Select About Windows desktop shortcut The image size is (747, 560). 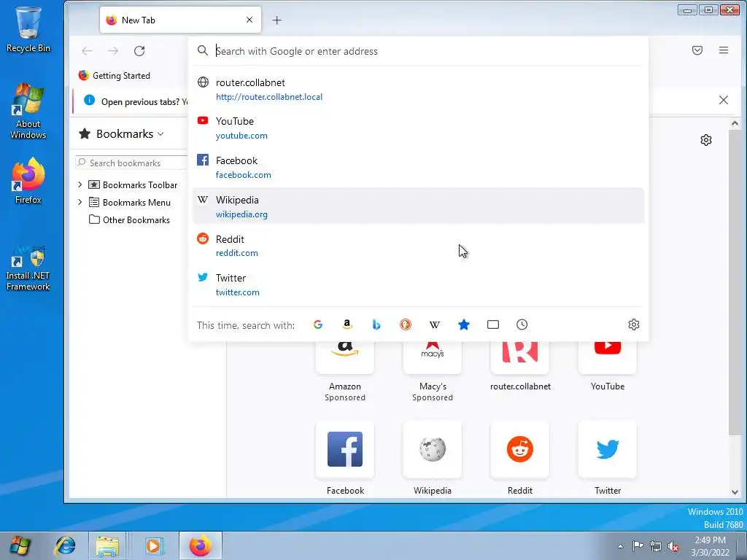pyautogui.click(x=28, y=112)
